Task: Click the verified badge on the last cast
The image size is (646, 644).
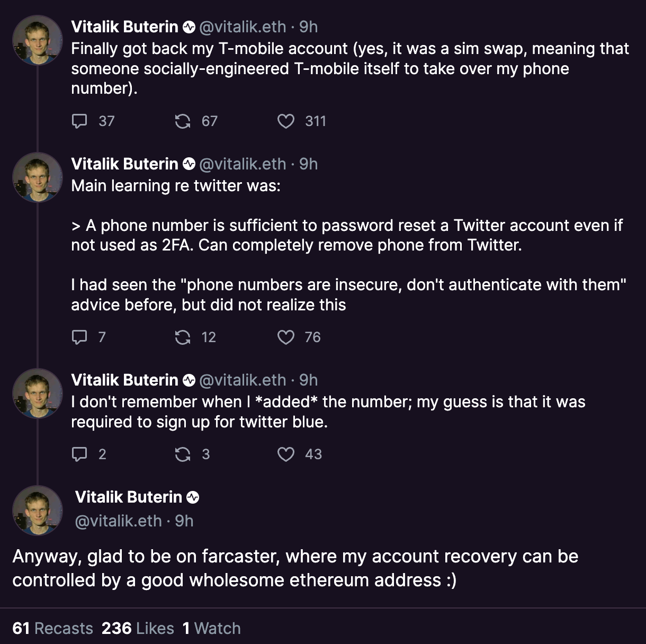Action: click(x=193, y=497)
